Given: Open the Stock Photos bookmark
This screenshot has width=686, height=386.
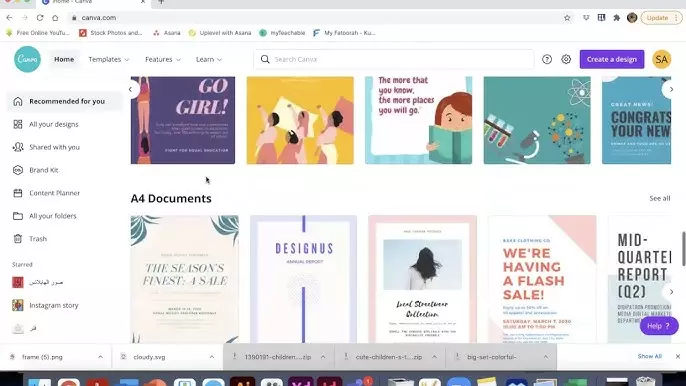Looking at the screenshot, I should point(111,33).
